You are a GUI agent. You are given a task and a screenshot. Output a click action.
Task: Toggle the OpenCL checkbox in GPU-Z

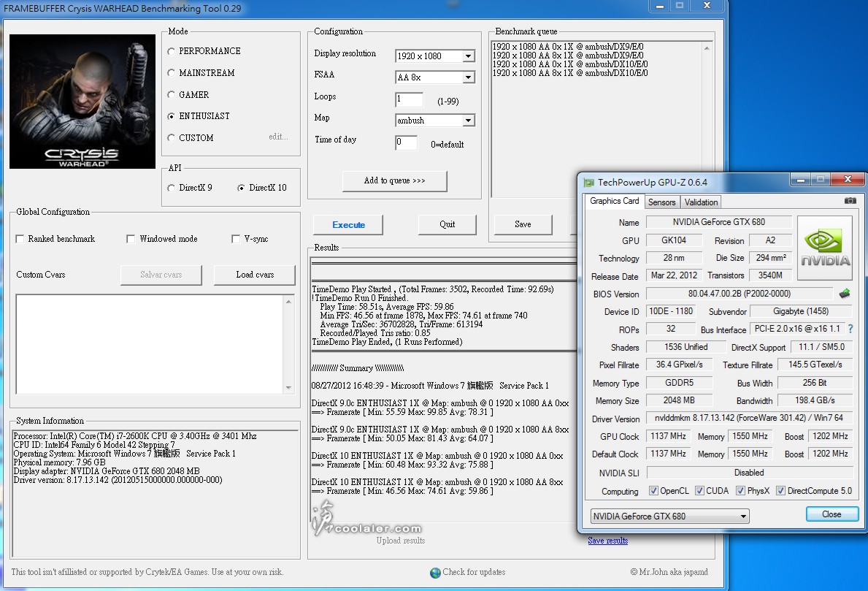[653, 490]
